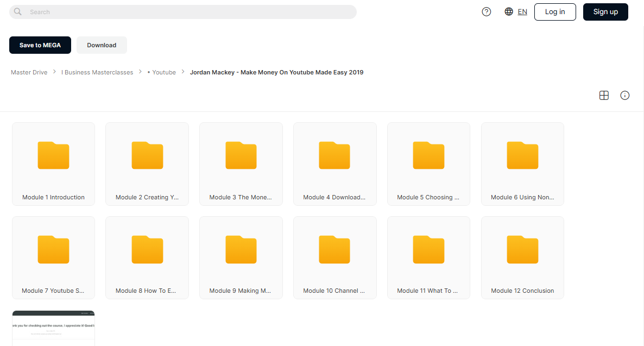
Task: Select the 'Module 1 Introduction' label
Action: click(53, 197)
